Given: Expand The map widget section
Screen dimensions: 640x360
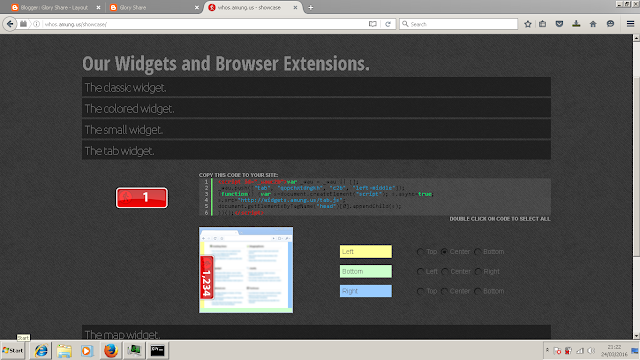Looking at the screenshot, I should click(316, 333).
